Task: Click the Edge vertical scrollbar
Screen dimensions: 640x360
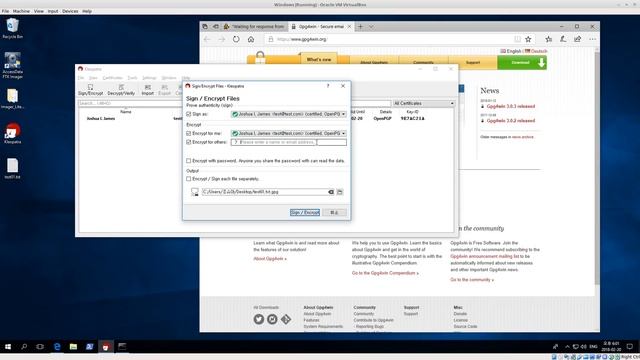Action: point(597,167)
